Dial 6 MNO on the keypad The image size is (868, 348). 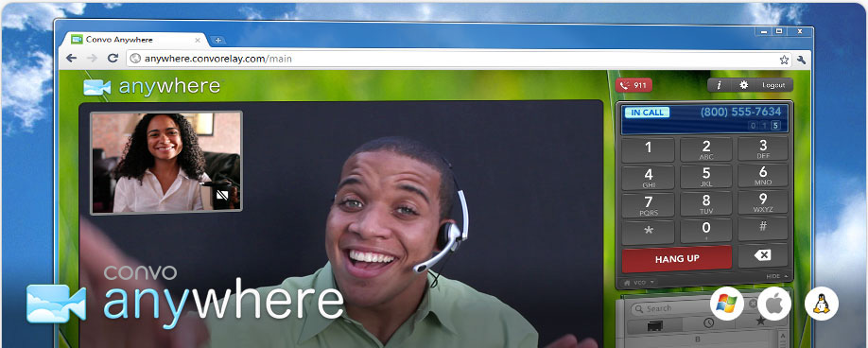click(763, 175)
